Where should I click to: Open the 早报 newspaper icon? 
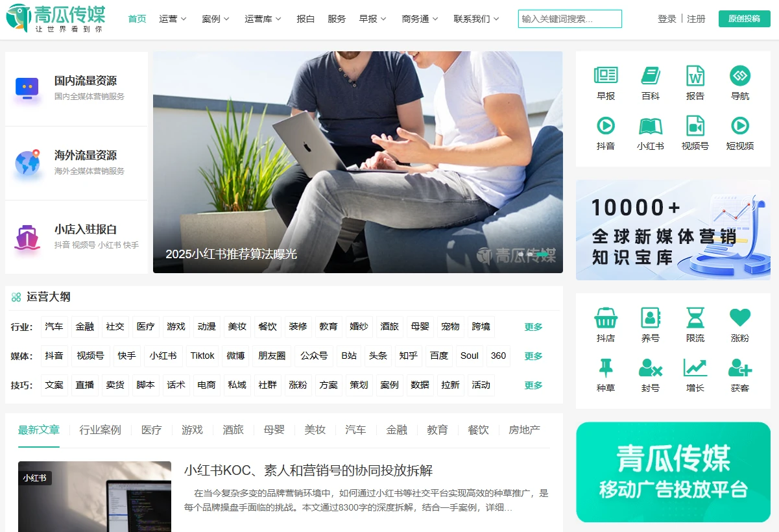pyautogui.click(x=606, y=76)
